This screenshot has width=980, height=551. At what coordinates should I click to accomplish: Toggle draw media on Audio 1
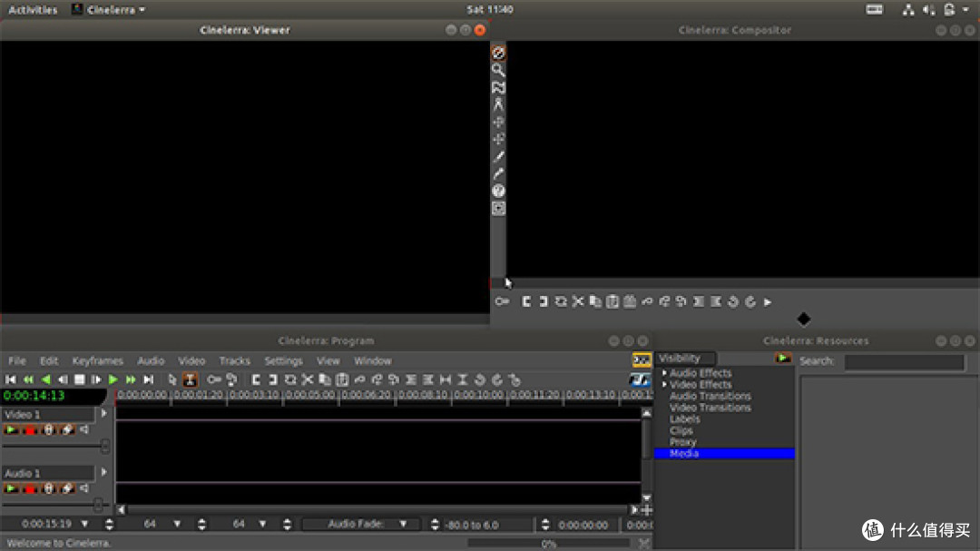click(x=67, y=489)
